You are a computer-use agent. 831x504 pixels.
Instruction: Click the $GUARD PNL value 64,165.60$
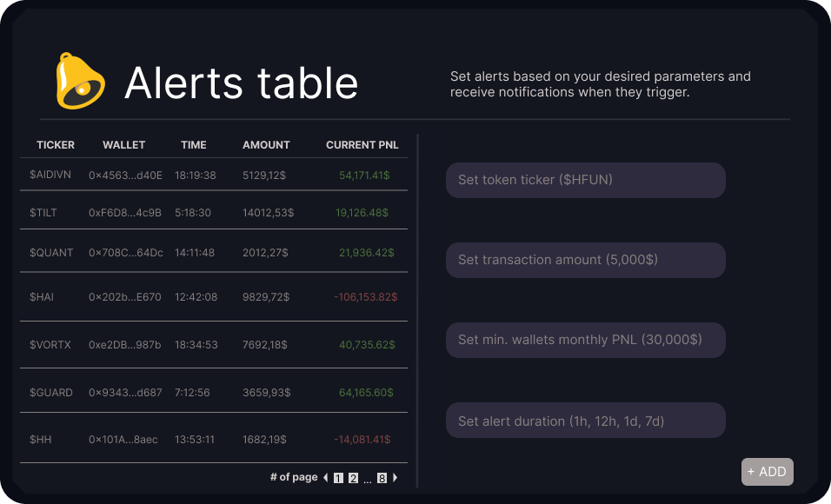(x=366, y=393)
